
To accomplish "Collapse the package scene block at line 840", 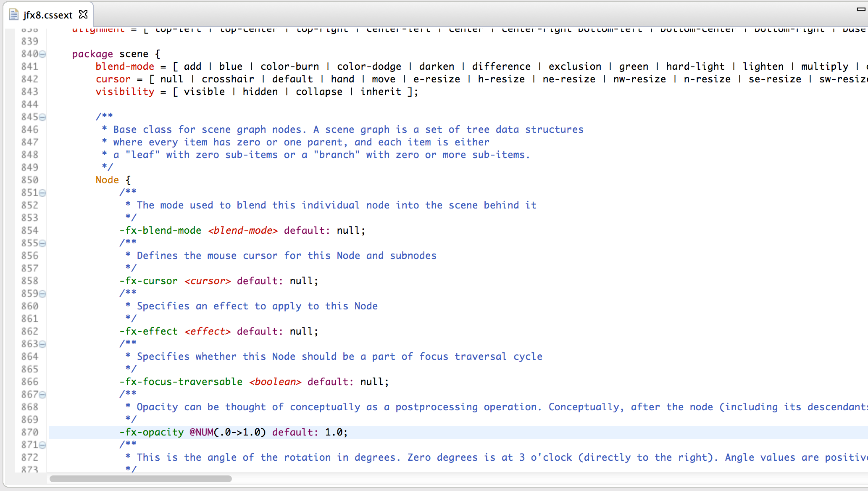I will [43, 54].
